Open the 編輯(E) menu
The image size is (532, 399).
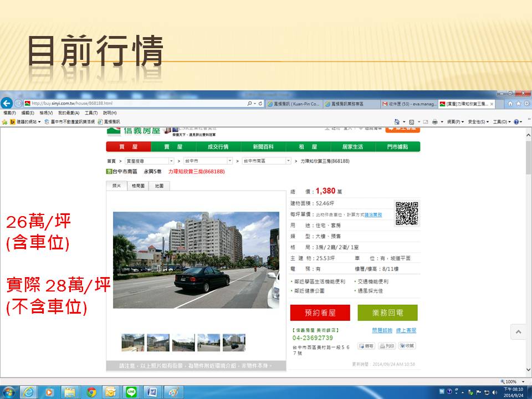(x=28, y=113)
